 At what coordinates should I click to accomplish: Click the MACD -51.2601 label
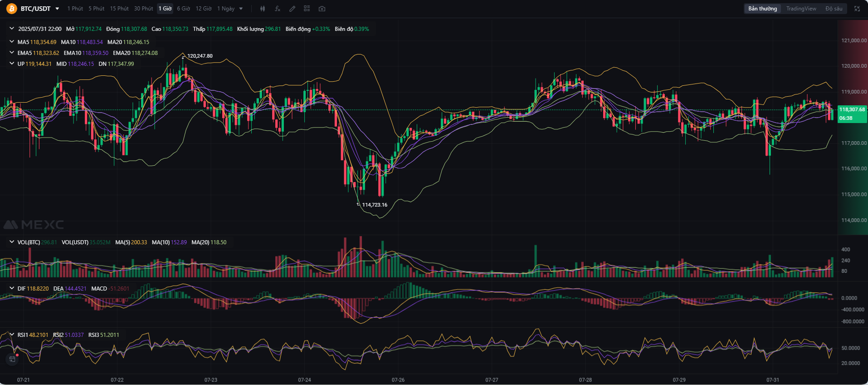coord(110,288)
